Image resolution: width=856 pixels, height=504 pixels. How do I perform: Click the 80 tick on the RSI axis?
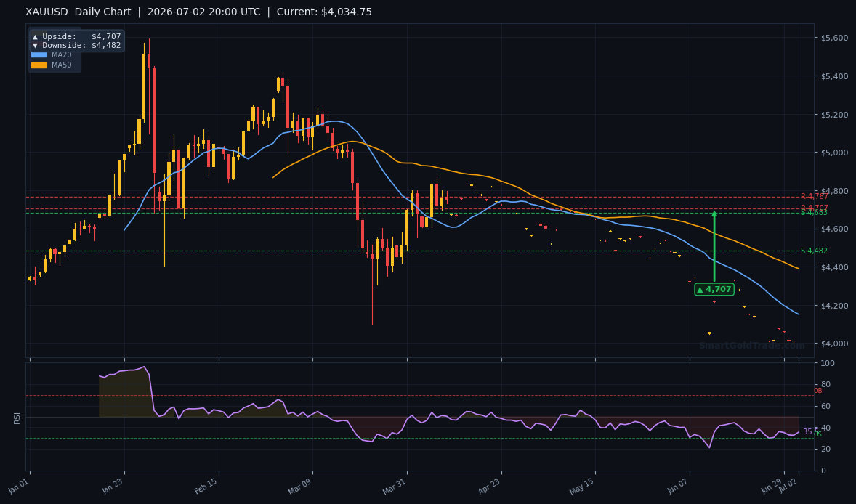tap(825, 385)
